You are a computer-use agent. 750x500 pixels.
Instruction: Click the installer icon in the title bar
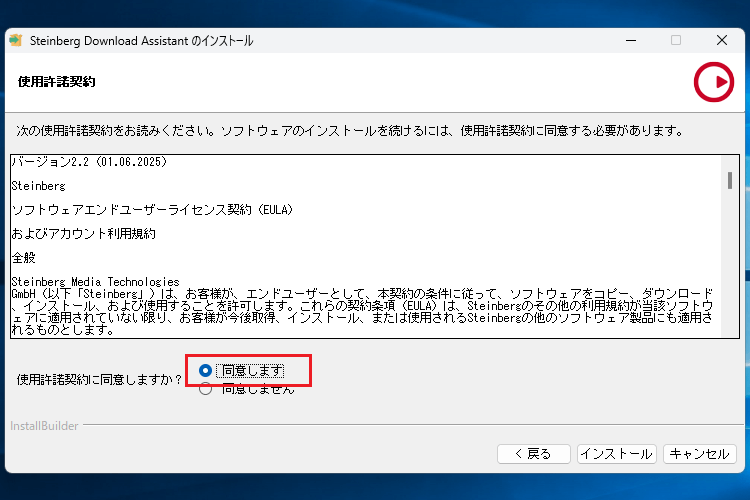[16, 40]
